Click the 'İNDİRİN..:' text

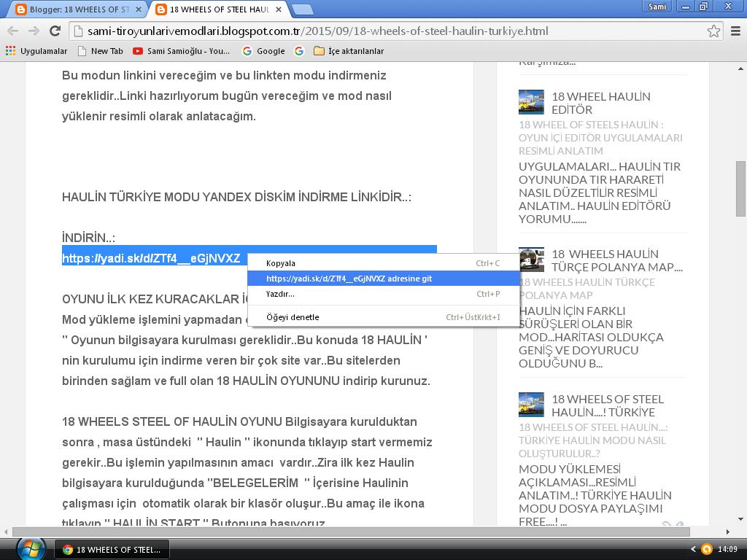88,238
